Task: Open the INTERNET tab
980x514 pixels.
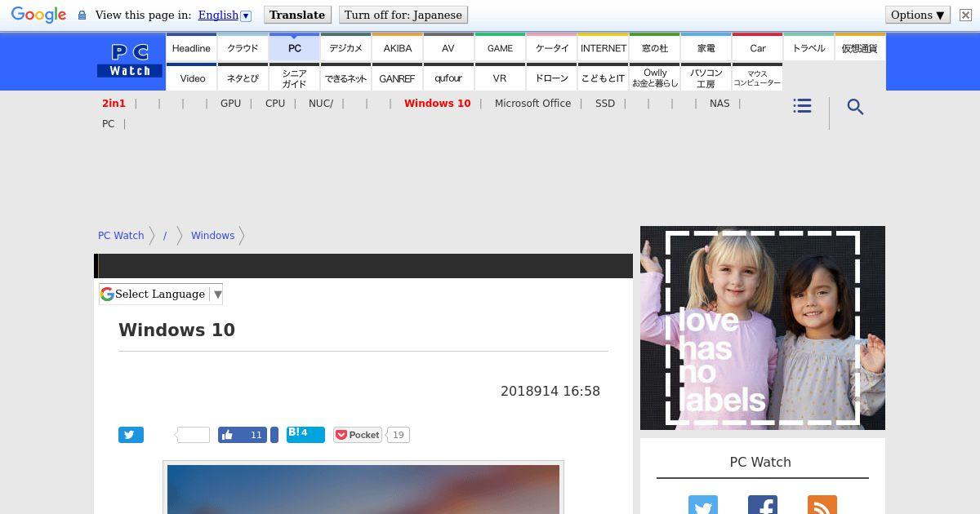Action: click(x=603, y=48)
